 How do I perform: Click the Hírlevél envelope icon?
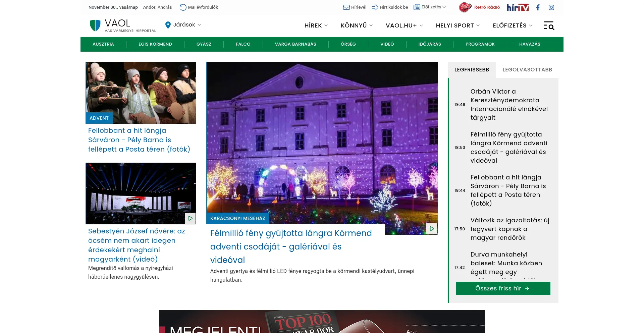click(x=346, y=7)
